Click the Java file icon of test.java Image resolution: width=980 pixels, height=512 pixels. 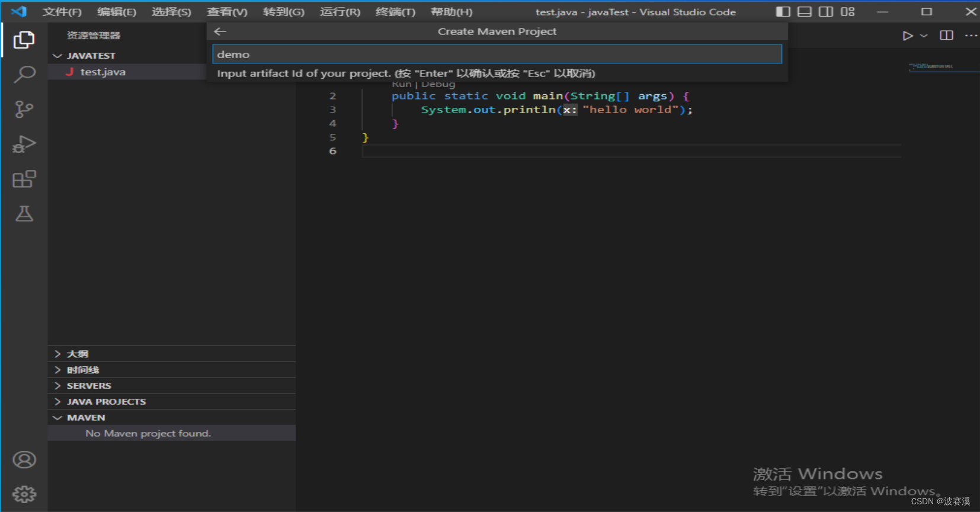click(70, 72)
